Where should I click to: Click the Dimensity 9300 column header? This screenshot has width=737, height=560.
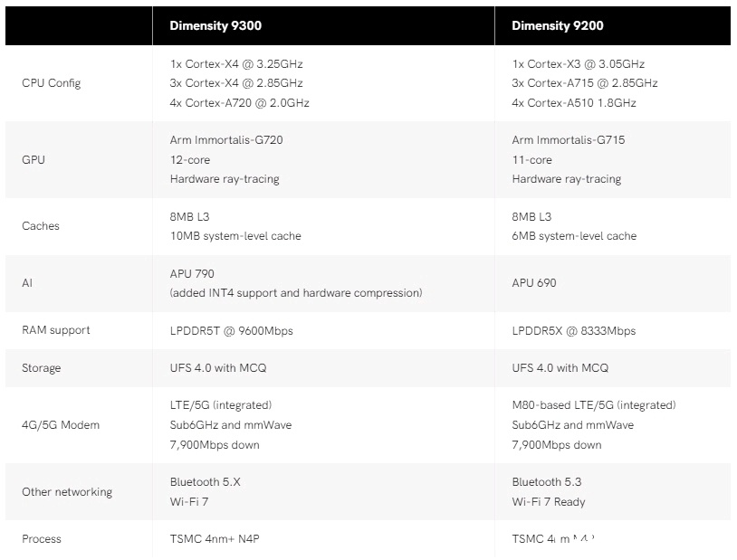(215, 25)
